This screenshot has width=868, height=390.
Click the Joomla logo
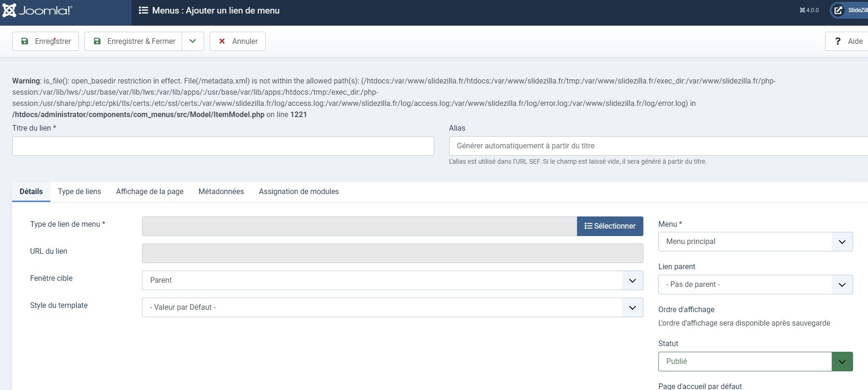click(x=37, y=10)
